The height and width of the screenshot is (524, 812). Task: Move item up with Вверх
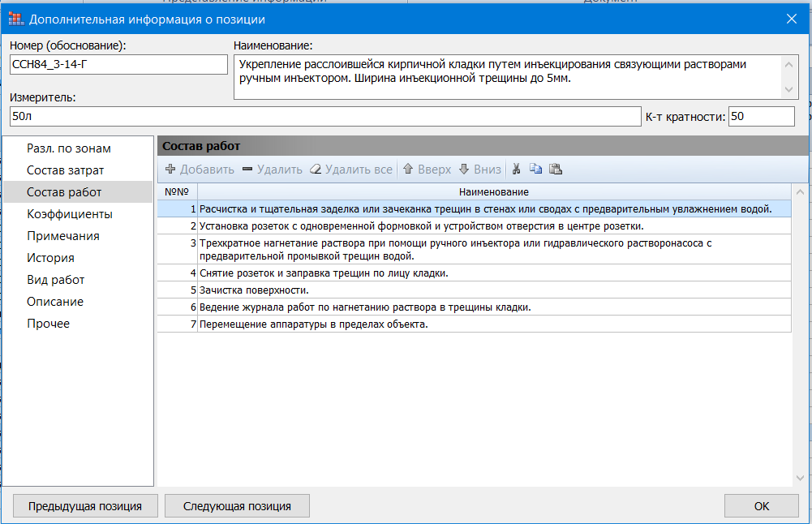427,170
